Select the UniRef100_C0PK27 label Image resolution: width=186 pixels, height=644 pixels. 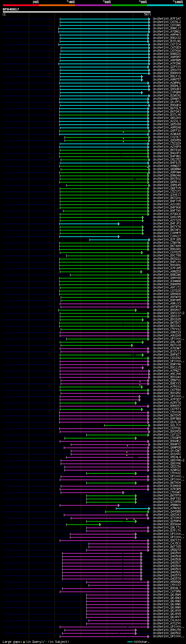coord(167,236)
